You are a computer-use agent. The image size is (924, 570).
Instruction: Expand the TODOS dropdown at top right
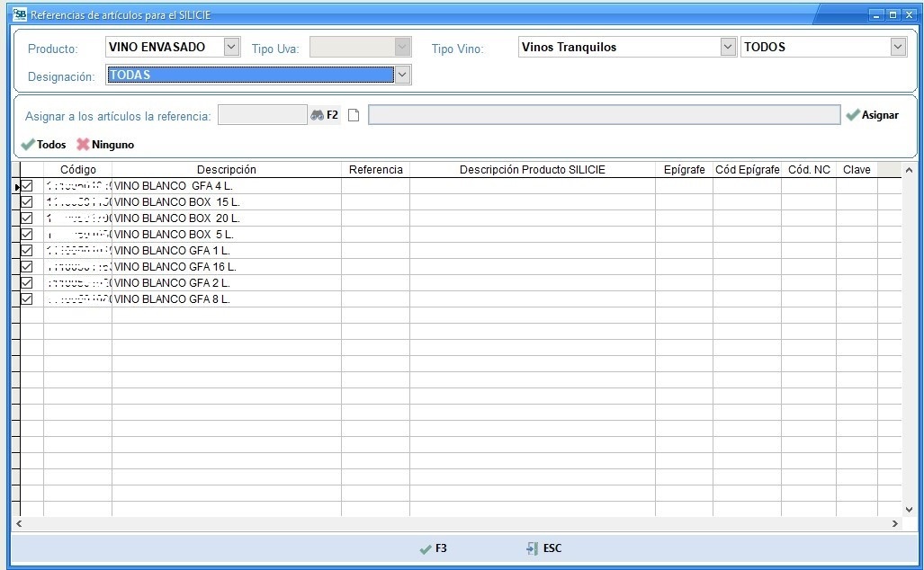click(897, 47)
